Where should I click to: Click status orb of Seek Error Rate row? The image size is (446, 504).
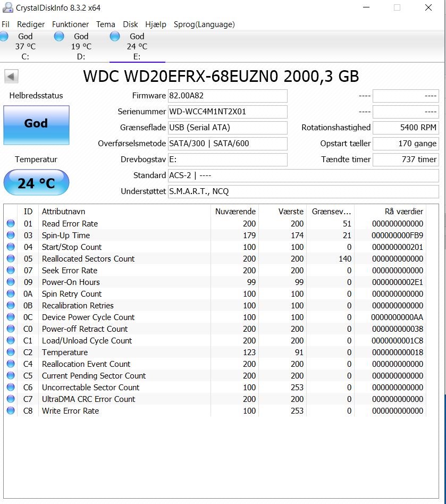click(11, 270)
